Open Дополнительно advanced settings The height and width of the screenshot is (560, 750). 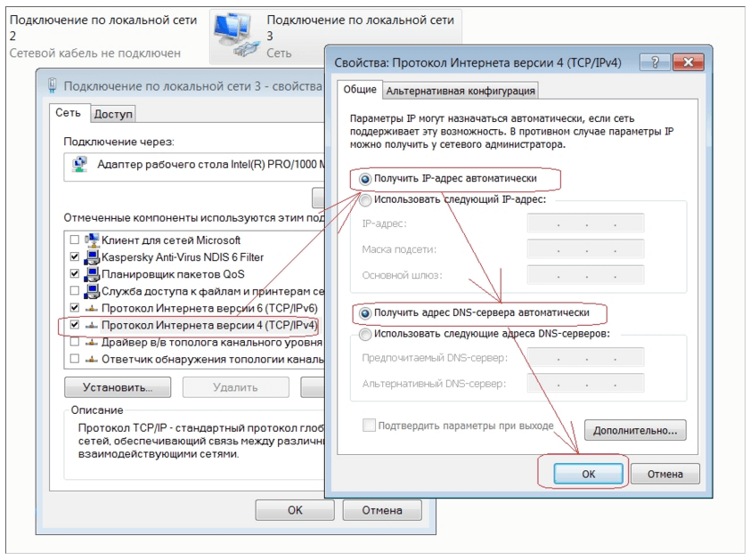tap(634, 431)
